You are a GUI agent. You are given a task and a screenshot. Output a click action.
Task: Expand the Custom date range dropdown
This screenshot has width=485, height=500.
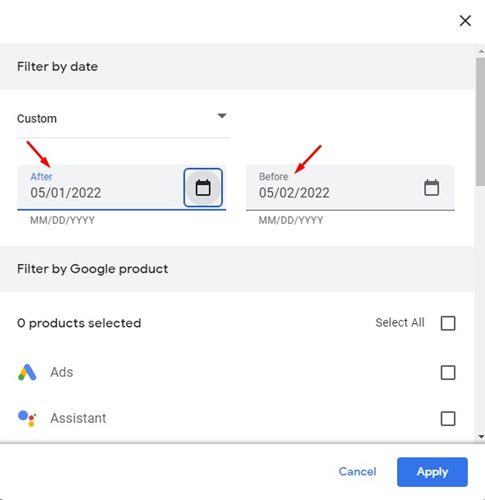[x=123, y=119]
